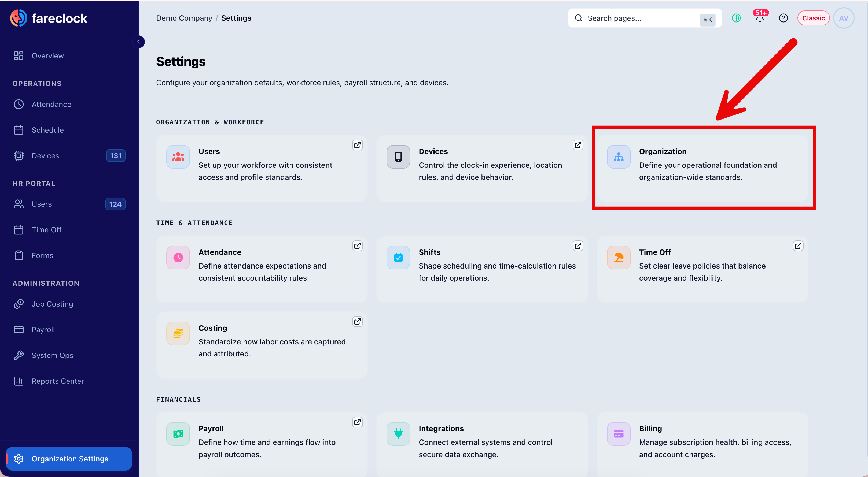Click the Search pages input field
The width and height of the screenshot is (868, 477).
[645, 18]
